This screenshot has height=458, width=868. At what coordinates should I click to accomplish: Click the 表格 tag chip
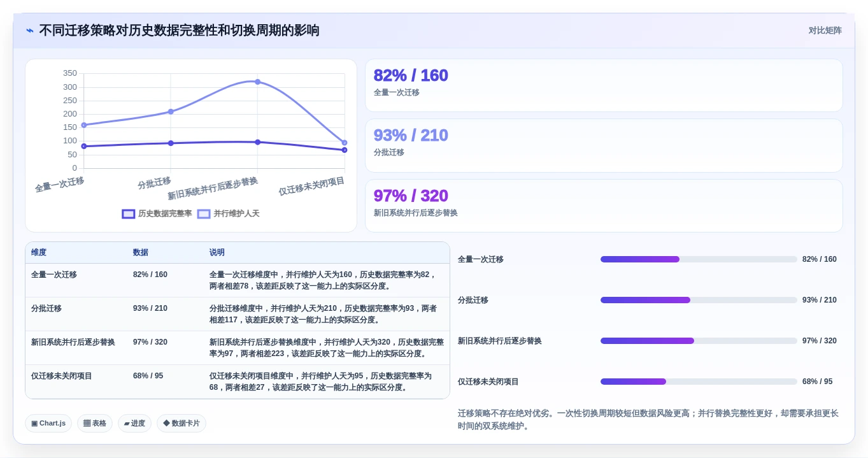click(x=95, y=424)
